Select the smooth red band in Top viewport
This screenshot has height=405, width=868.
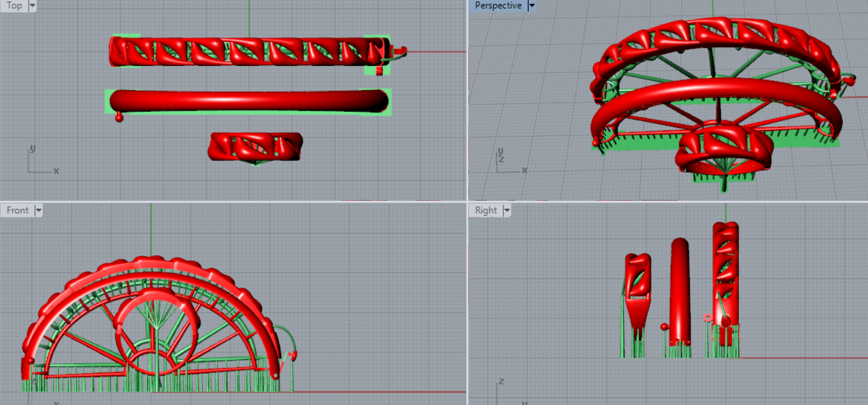[x=248, y=101]
